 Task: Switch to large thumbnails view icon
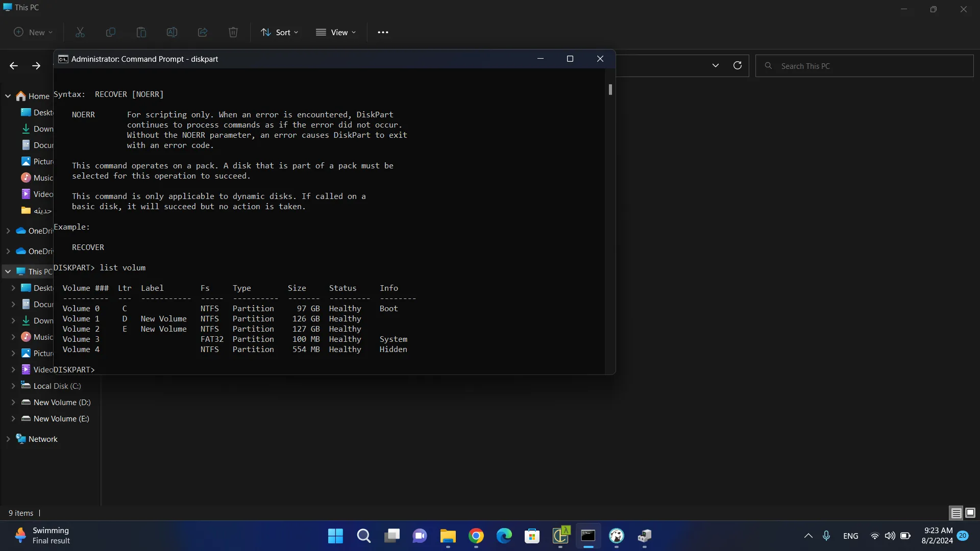click(x=970, y=513)
